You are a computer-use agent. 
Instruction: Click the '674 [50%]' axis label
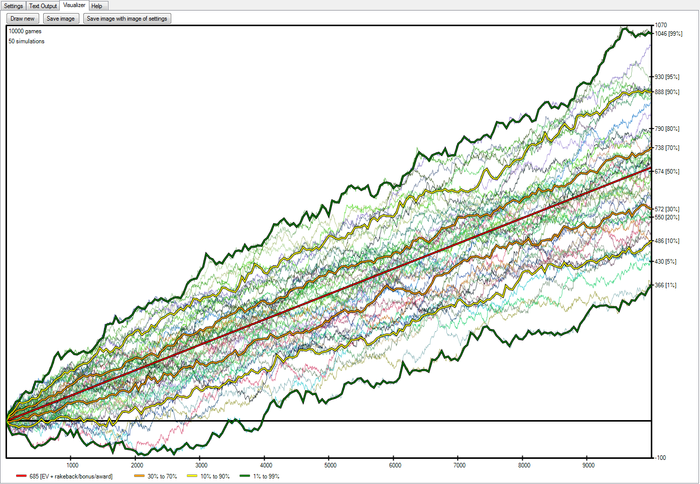[667, 171]
